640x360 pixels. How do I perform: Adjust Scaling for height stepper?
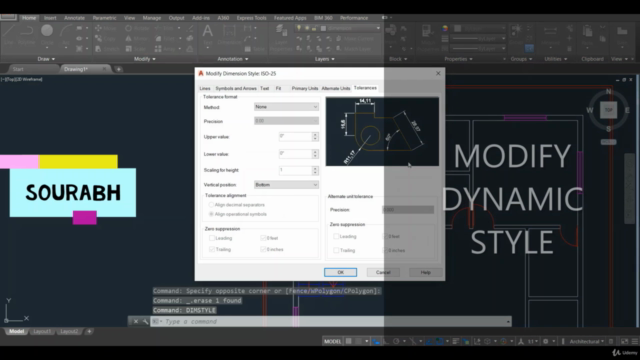(315, 170)
